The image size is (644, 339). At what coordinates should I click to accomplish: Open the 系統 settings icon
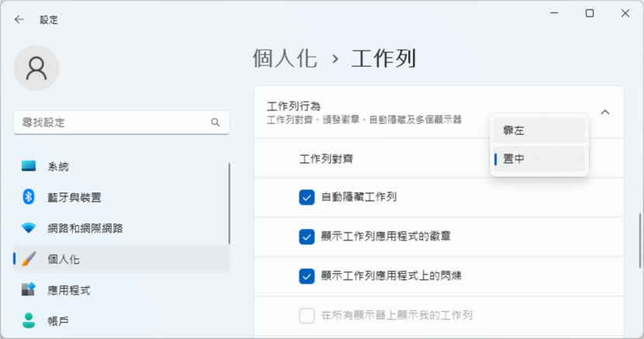click(x=29, y=166)
